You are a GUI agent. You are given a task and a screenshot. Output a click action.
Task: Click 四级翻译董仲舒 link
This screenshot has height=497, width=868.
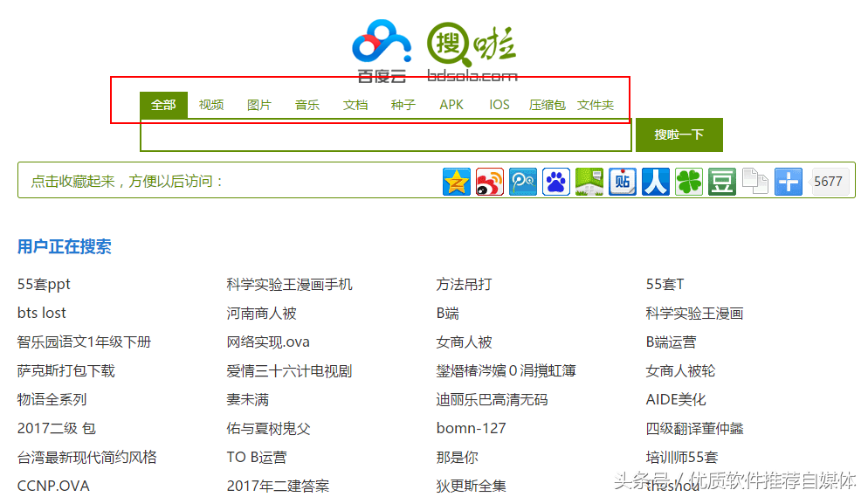click(x=695, y=428)
